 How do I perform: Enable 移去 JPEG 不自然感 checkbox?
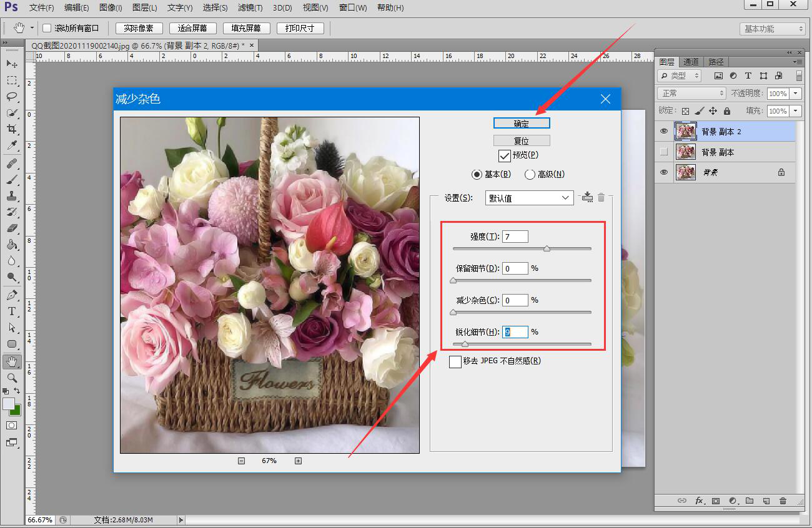click(x=455, y=361)
